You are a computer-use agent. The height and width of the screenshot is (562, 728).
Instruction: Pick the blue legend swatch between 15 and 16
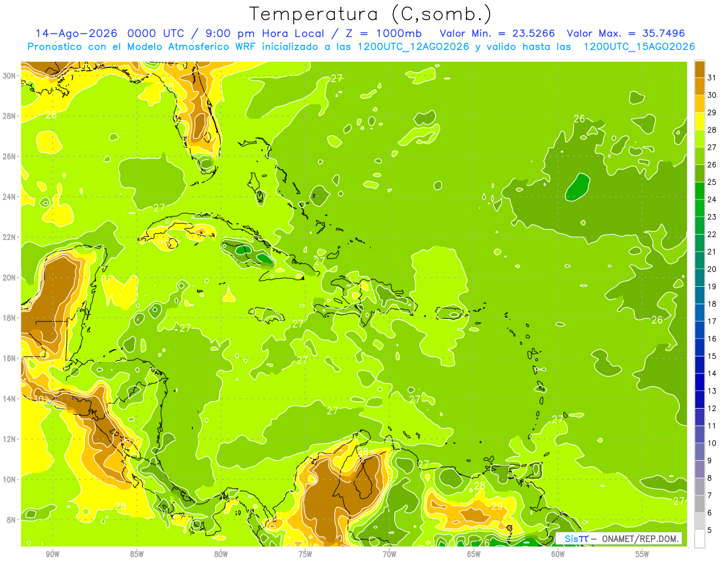[699, 347]
